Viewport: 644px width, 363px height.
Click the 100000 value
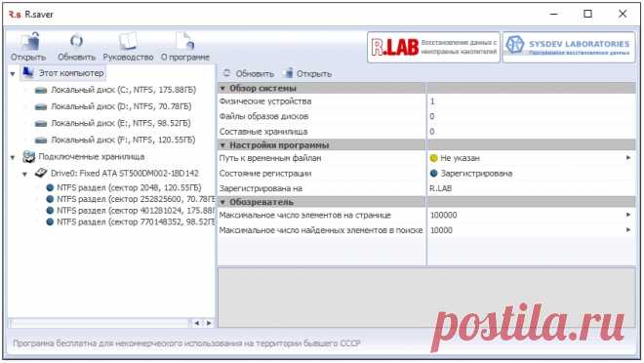click(x=443, y=215)
